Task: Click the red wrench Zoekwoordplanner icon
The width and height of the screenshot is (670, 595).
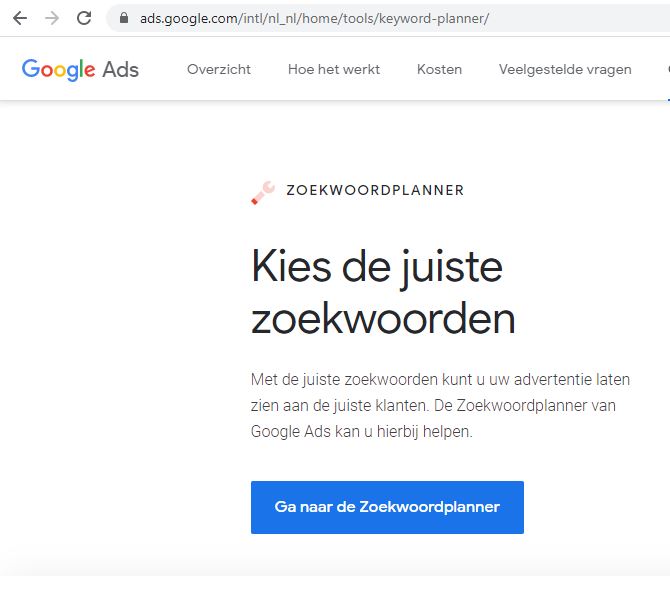Action: pos(263,193)
